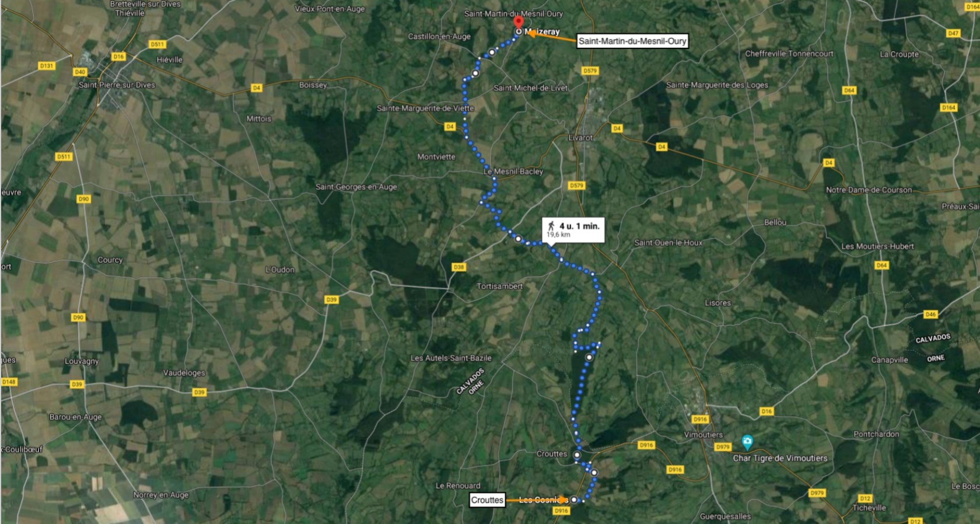This screenshot has width=980, height=524.
Task: Open the 4 u. 1 min. route info box
Action: pyautogui.click(x=573, y=230)
